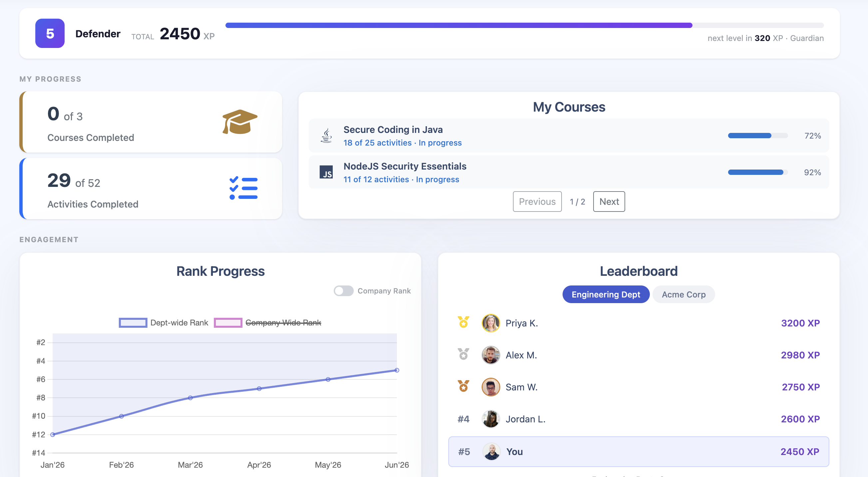
Task: Click the Mar'26 data point on chart
Action: click(x=190, y=398)
